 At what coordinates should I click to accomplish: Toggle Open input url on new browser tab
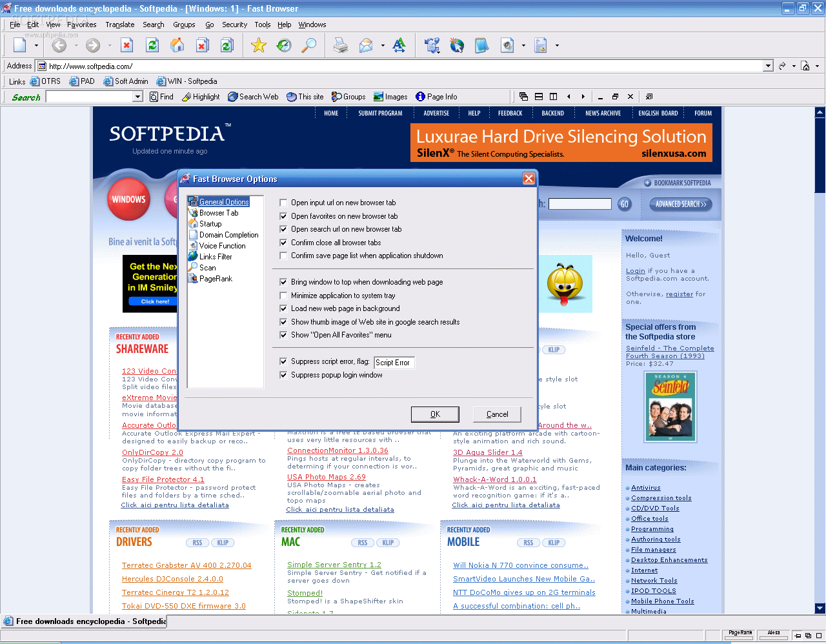[x=283, y=203]
